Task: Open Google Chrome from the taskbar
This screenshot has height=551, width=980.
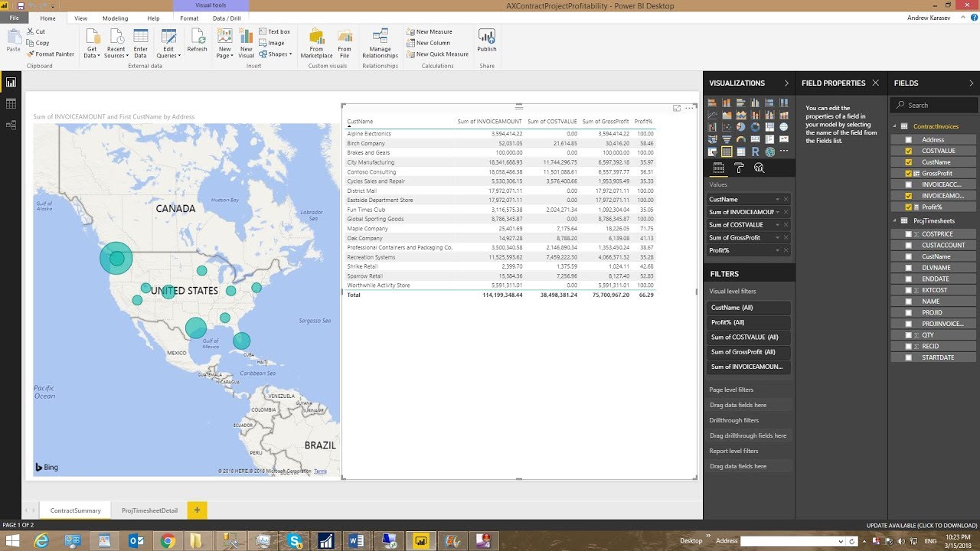Action: click(168, 541)
